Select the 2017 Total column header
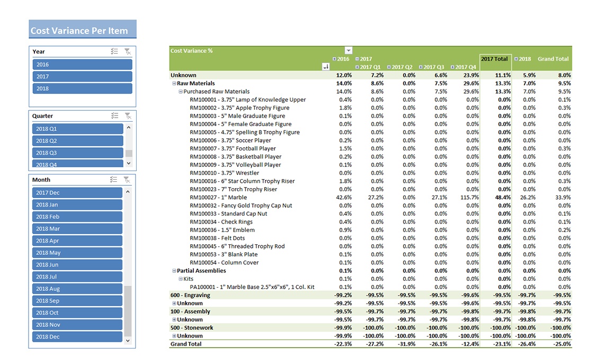Viewport: 604px width, 364px height. pyautogui.click(x=494, y=59)
